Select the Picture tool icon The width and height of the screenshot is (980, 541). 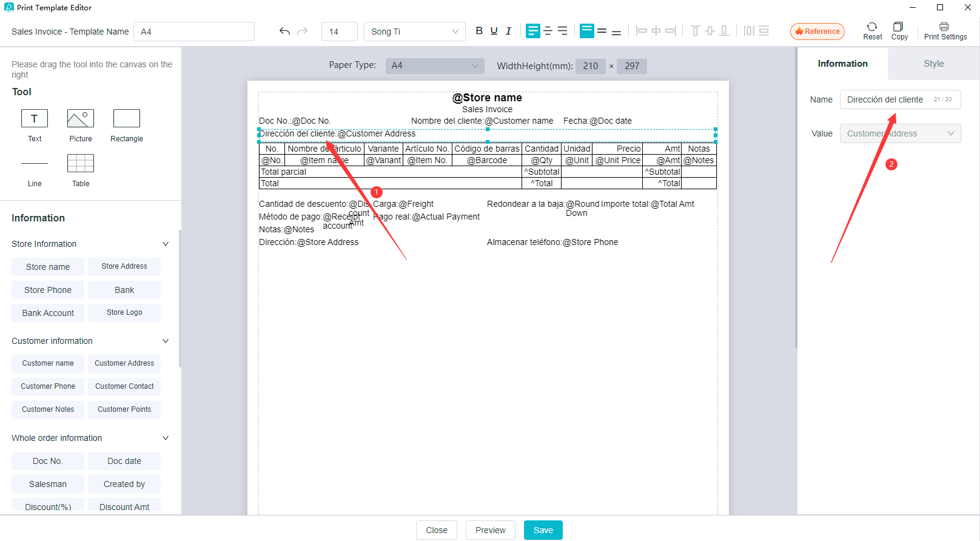point(81,118)
